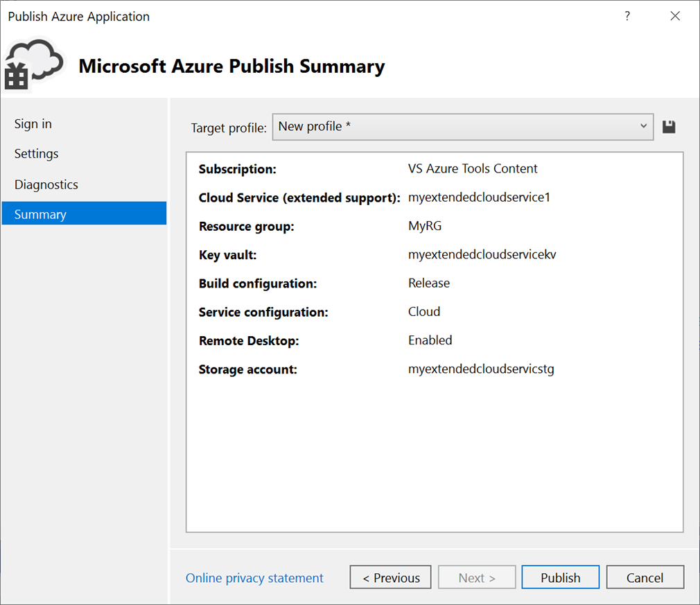Open the dialog help question mark
This screenshot has height=605, width=700.
[x=627, y=15]
